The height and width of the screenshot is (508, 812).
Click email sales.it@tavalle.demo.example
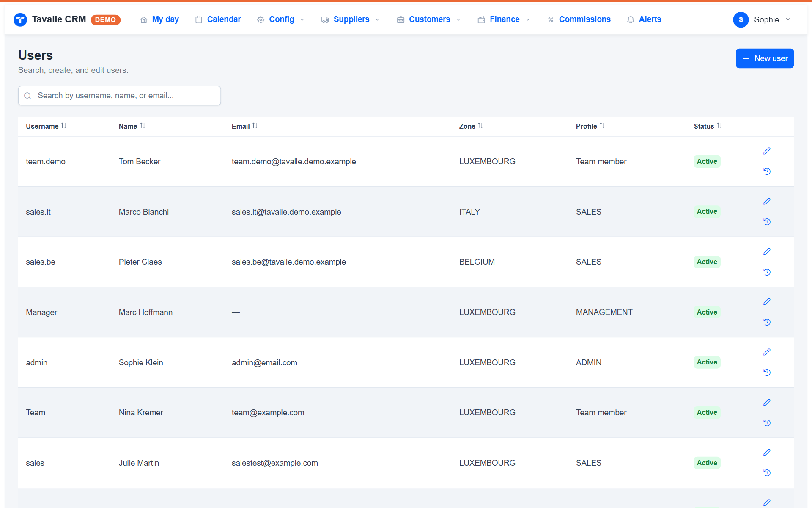286,212
